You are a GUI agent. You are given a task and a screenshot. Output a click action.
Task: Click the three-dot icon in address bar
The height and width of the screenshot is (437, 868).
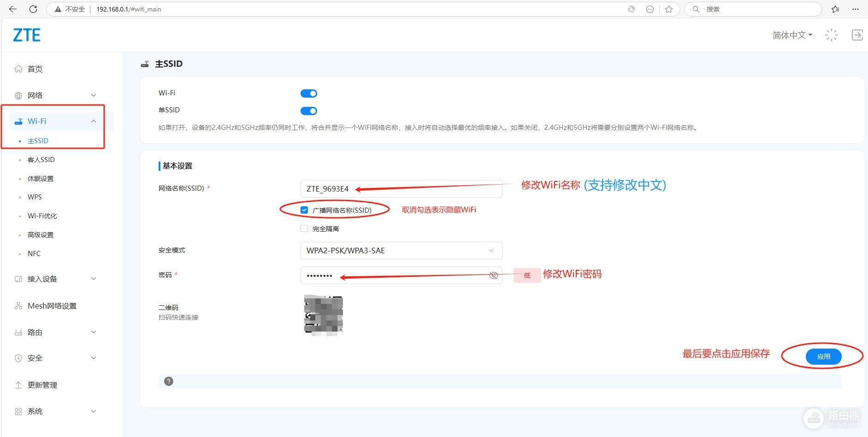click(650, 9)
